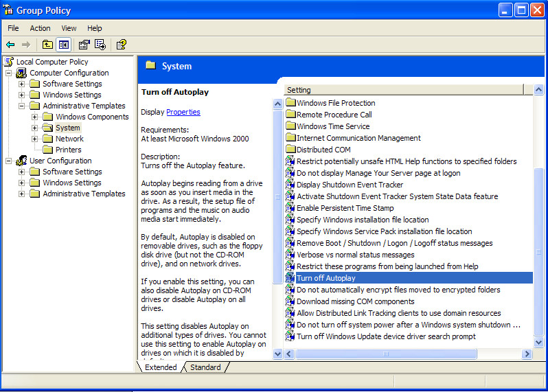Viewport: 548px width, 392px height.
Task: Click the Setting column header
Action: [404, 90]
